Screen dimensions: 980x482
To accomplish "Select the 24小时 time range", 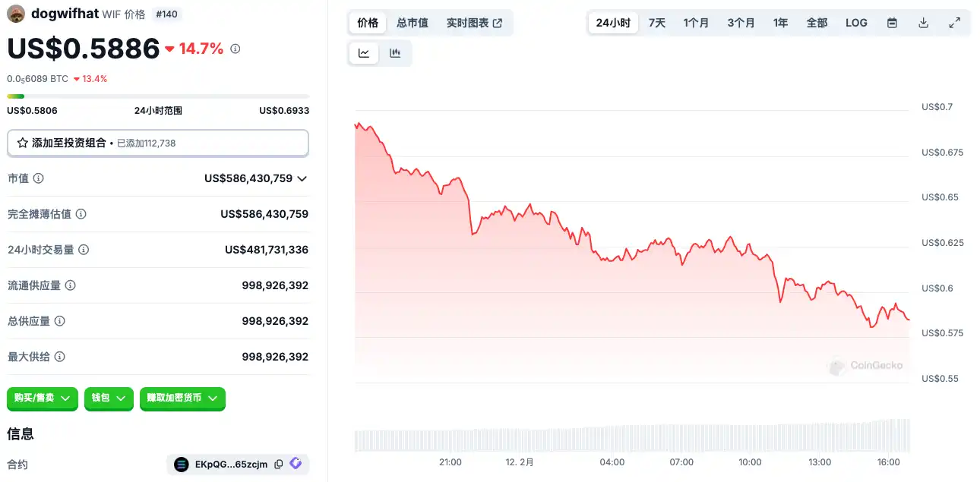I will pos(613,23).
